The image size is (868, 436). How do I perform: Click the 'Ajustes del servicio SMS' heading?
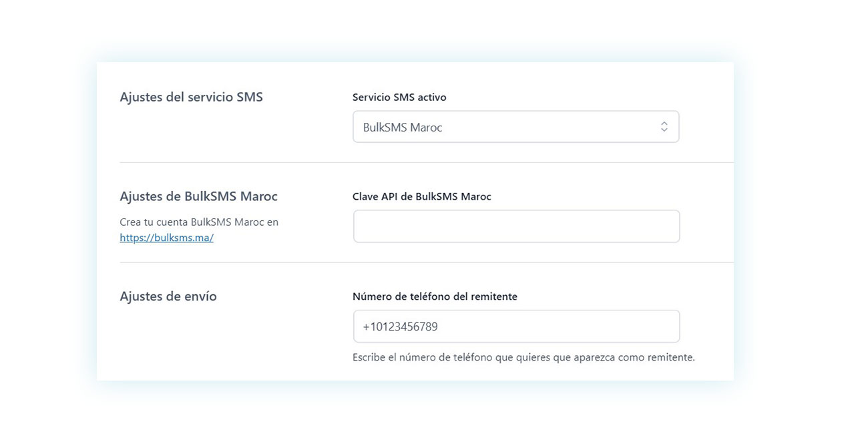click(191, 97)
